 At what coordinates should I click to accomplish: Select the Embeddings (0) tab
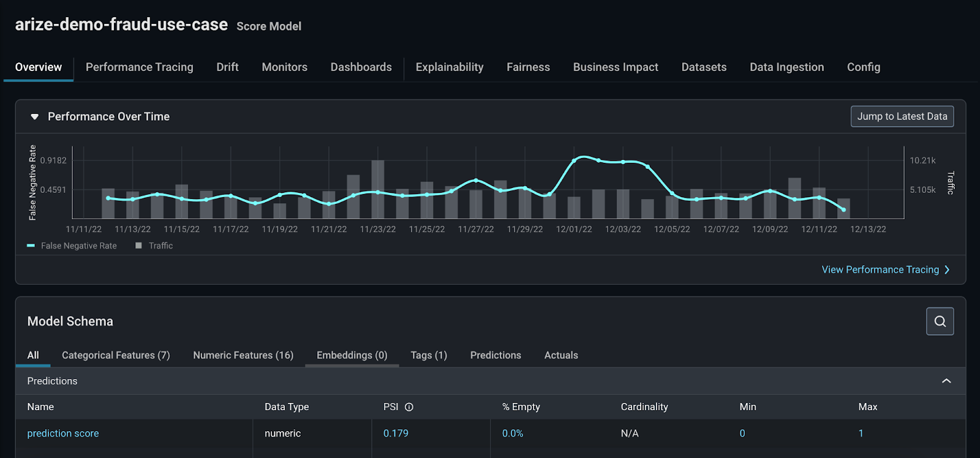tap(352, 355)
